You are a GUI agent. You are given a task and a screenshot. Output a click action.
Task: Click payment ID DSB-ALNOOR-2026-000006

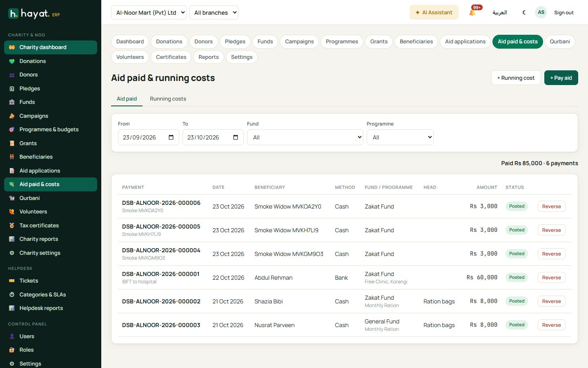click(x=161, y=203)
